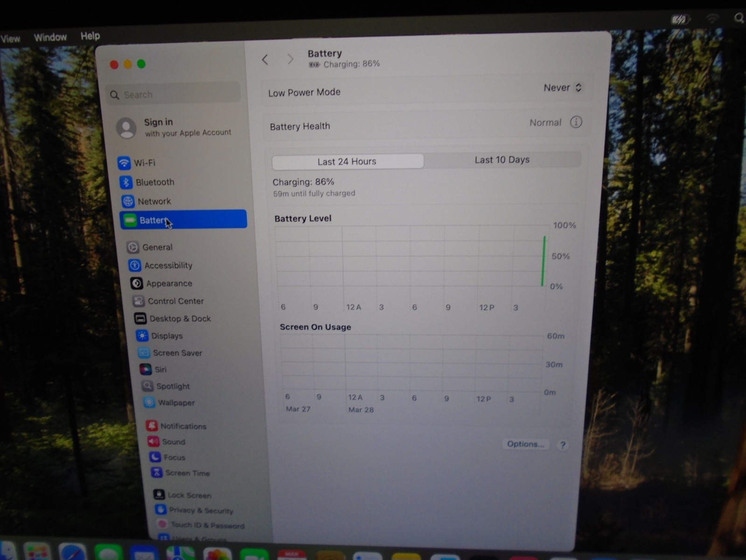The width and height of the screenshot is (746, 560).
Task: Open Screen Saver settings
Action: 170,353
